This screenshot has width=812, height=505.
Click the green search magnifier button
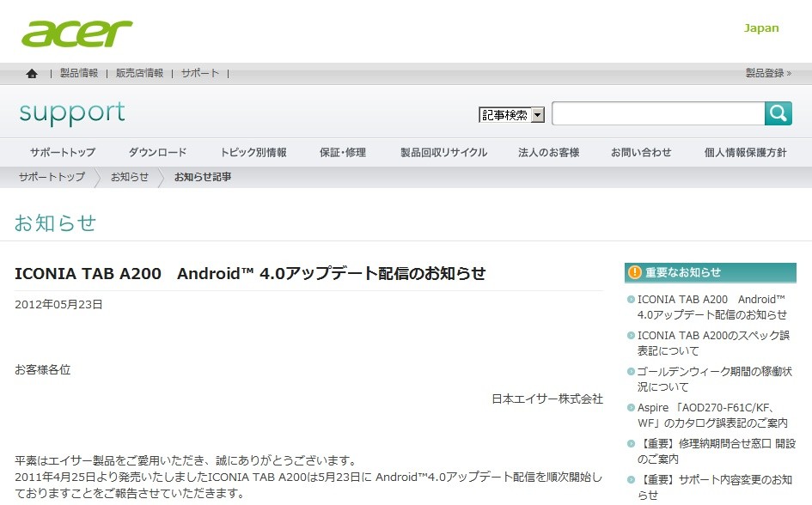point(778,113)
